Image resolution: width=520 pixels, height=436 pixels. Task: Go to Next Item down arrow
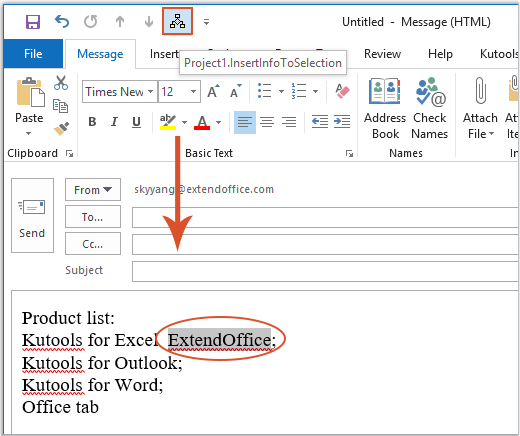149,22
